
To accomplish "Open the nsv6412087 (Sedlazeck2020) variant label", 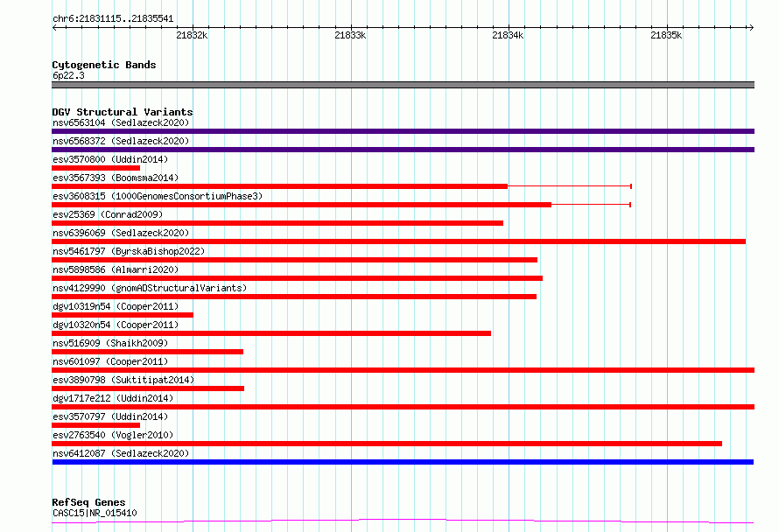I will click(x=121, y=453).
